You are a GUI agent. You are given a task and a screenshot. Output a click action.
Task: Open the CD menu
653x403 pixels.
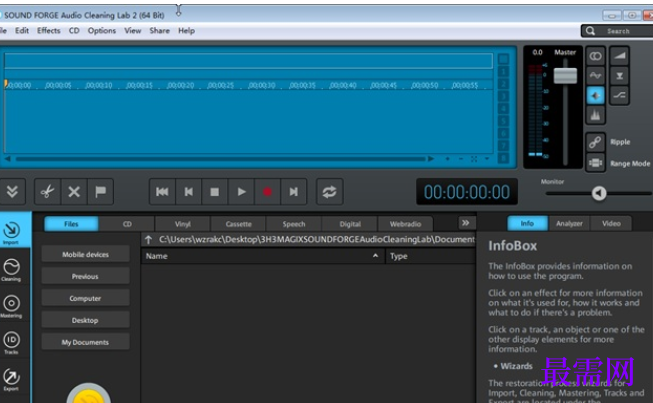click(74, 30)
